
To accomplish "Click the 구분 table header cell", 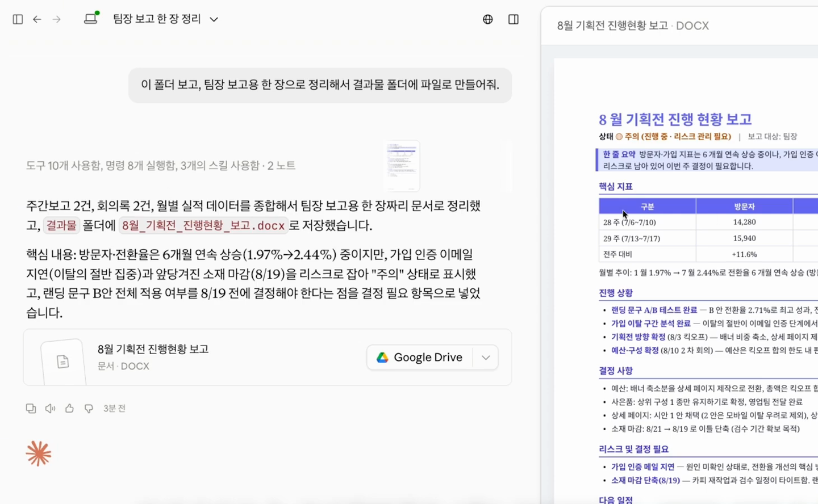I will (x=648, y=206).
